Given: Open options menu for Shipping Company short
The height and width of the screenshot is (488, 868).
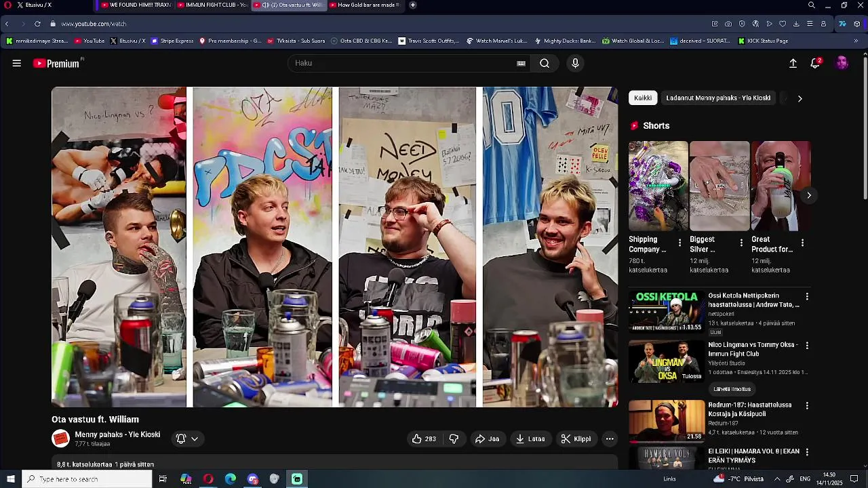Looking at the screenshot, I should coord(679,243).
